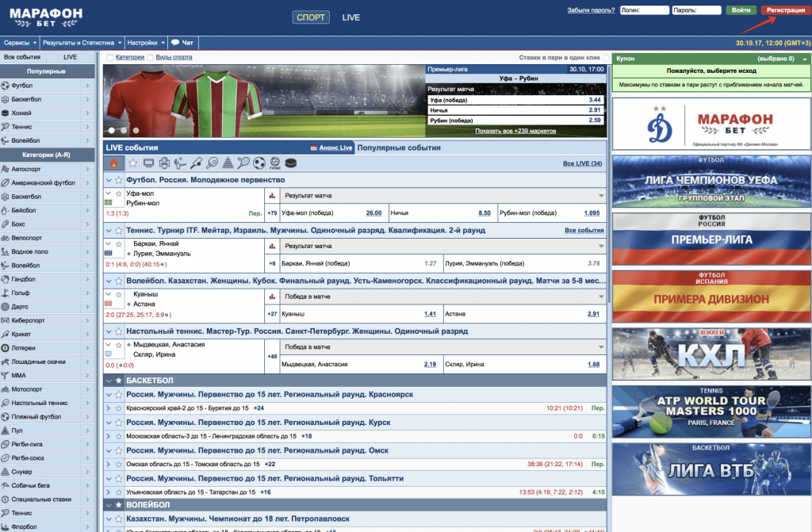Switch to the LIVE tab in header
The width and height of the screenshot is (812, 532).
tap(350, 17)
